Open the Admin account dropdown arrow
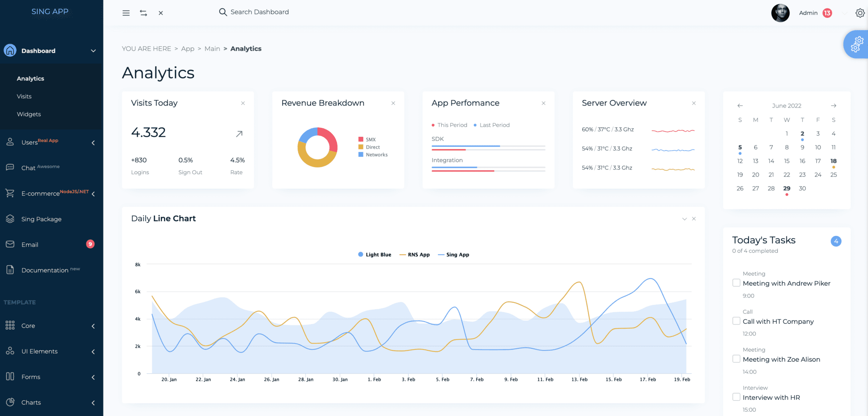The width and height of the screenshot is (868, 416). (x=844, y=13)
